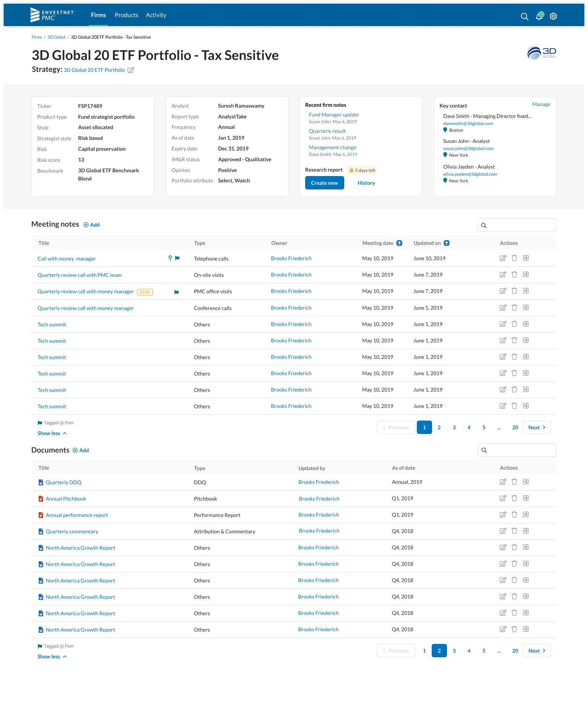This screenshot has height=712, width=588.
Task: Open the Annual performance report document
Action: [x=77, y=515]
